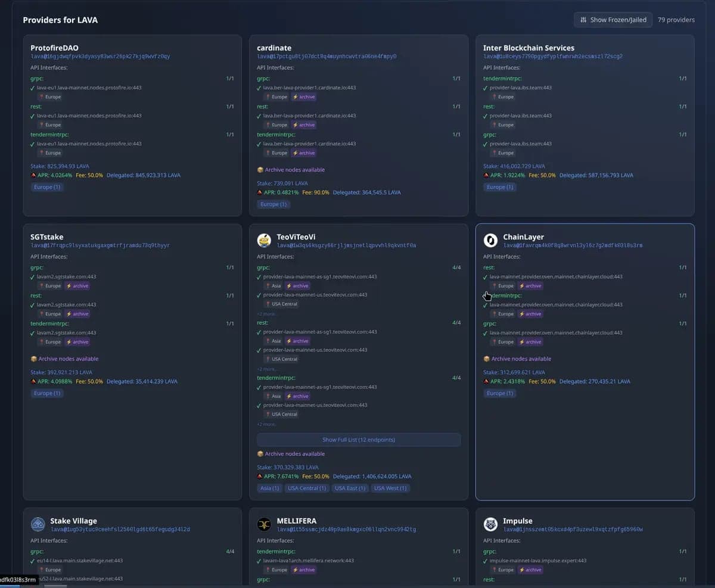Expand '+2 more' under TeoViTeoVi tendermintrpc
The height and width of the screenshot is (588, 715).
(x=266, y=424)
